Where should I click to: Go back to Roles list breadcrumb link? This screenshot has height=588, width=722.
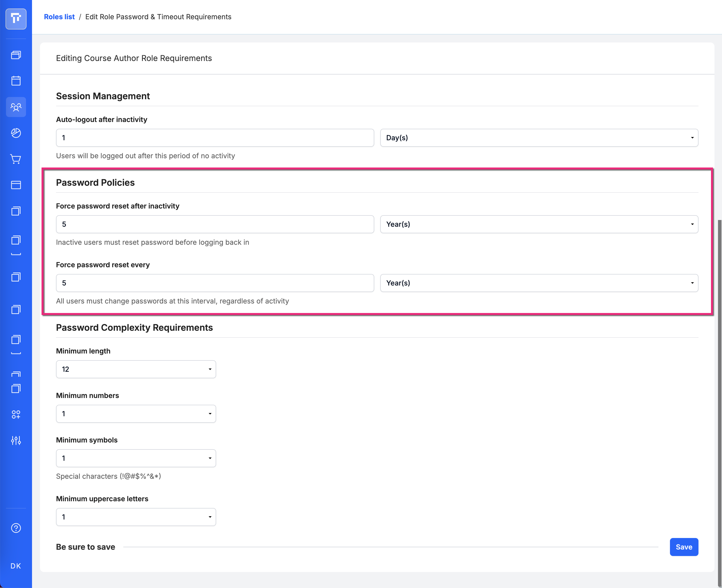tap(59, 17)
